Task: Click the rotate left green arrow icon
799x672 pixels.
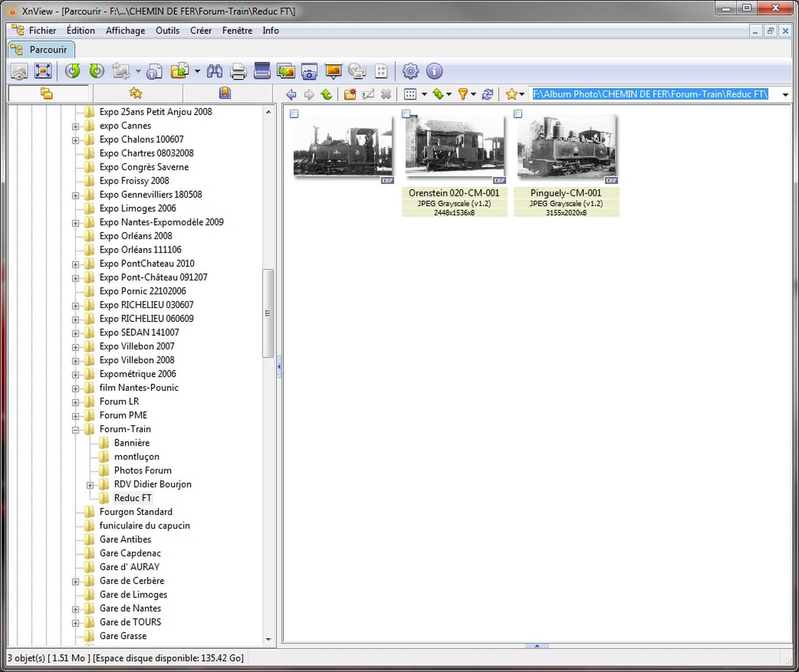Action: (x=73, y=71)
